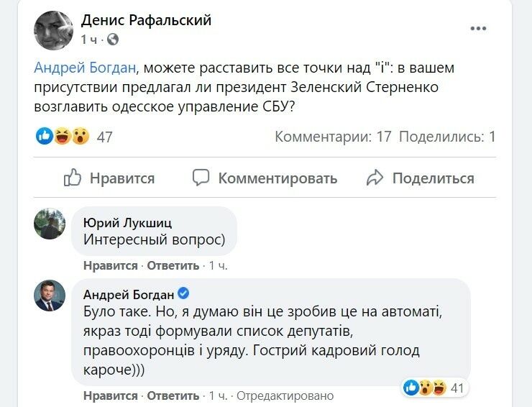The image size is (532, 407).
Task: Click the Отредактировано edited label
Action: coord(285,395)
